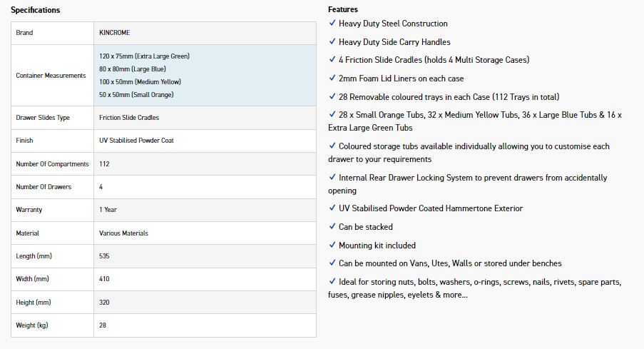Select the 1 Year warranty value
The image size is (644, 349).
(108, 210)
